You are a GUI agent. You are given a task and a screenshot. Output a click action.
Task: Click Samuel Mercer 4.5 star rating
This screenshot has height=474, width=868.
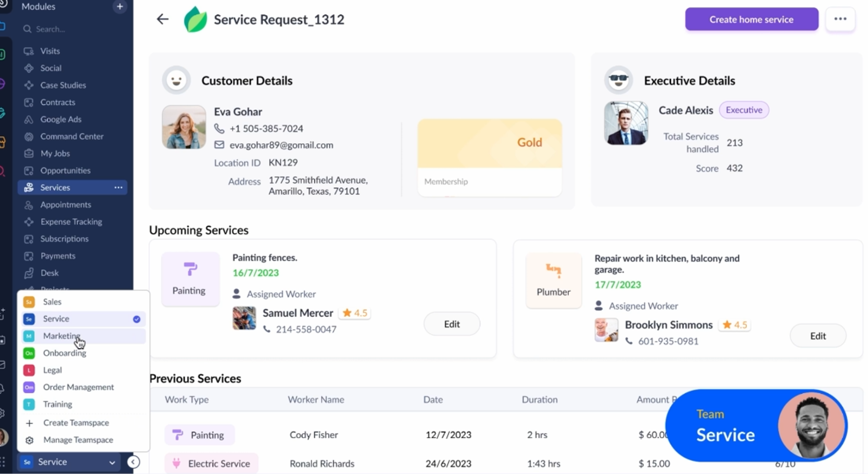pyautogui.click(x=355, y=313)
